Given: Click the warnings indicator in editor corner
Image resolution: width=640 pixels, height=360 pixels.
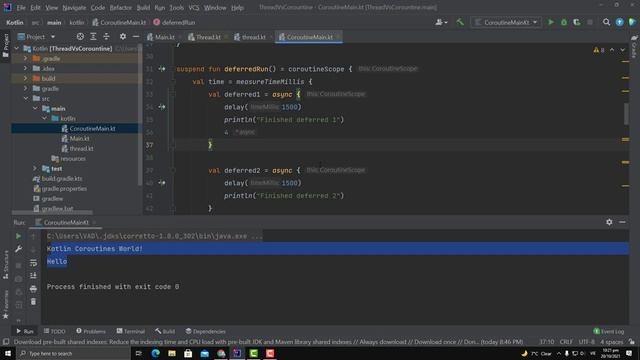Looking at the screenshot, I should [x=599, y=50].
